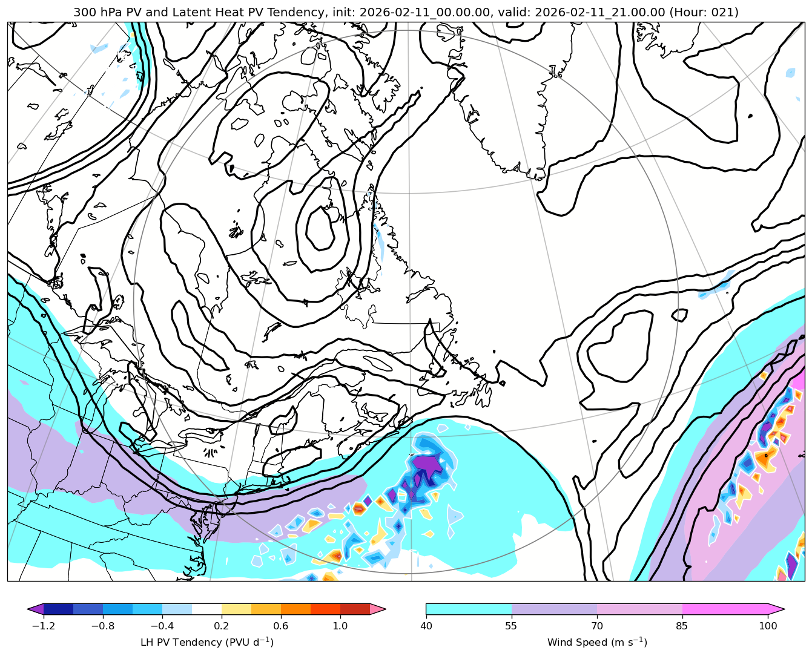Click the purple left arrow on LH PV colorbar

click(36, 609)
